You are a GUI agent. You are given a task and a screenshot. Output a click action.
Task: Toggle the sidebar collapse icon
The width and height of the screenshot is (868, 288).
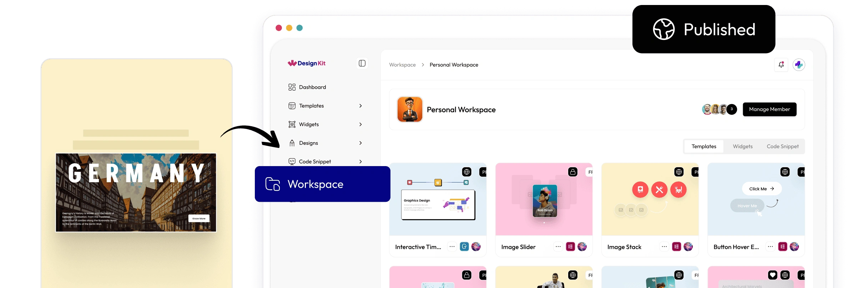pyautogui.click(x=362, y=63)
